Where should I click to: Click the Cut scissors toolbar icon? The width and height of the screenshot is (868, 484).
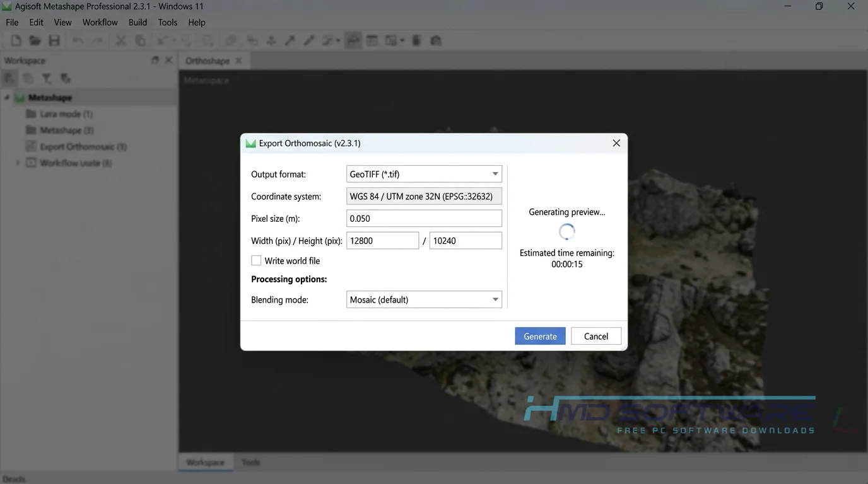120,40
